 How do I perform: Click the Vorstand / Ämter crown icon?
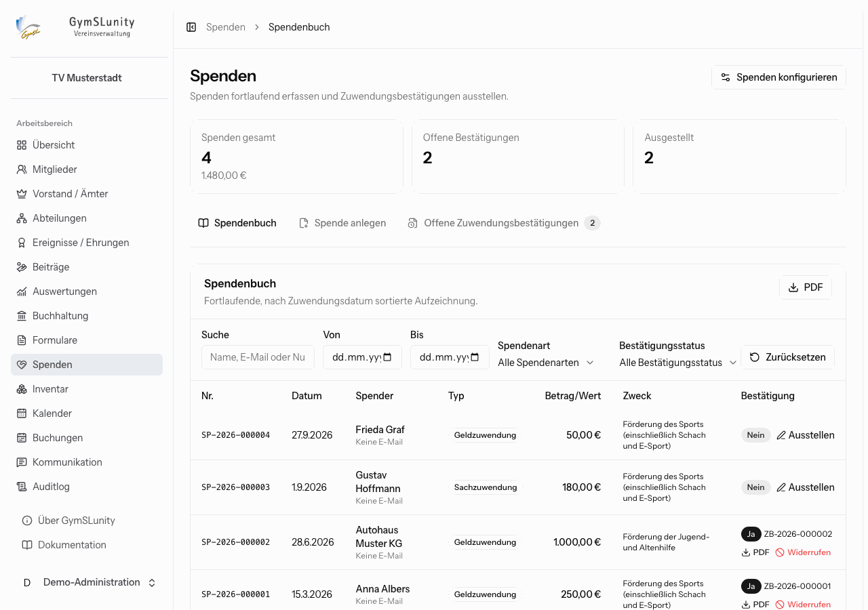point(22,194)
